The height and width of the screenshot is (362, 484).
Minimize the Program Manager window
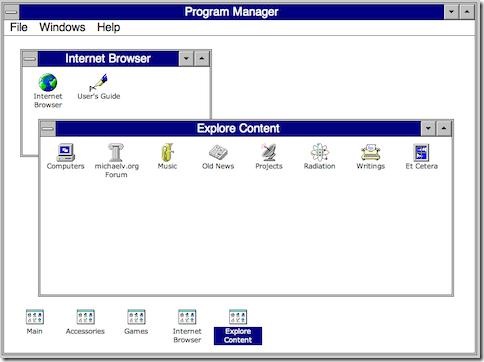[x=452, y=12]
